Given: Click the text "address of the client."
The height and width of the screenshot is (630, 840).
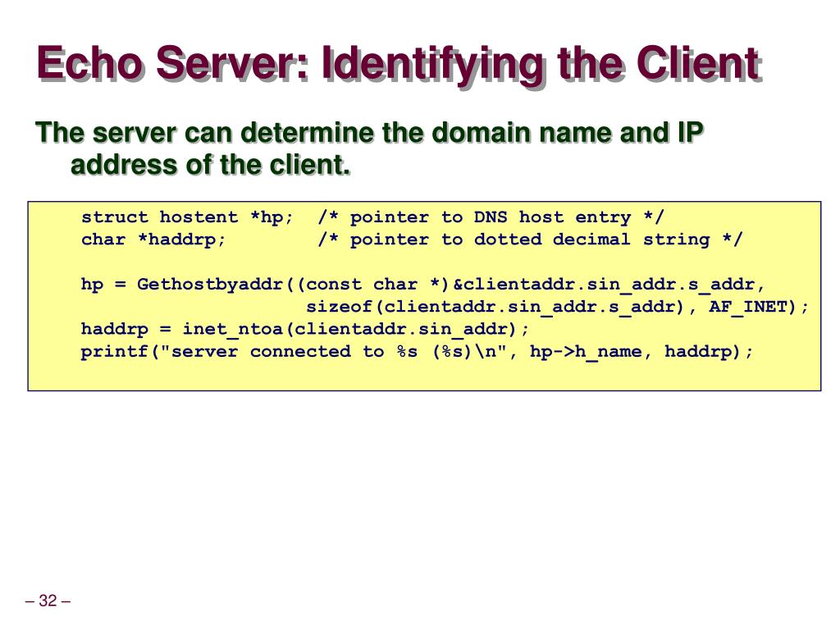Looking at the screenshot, I should [211, 164].
